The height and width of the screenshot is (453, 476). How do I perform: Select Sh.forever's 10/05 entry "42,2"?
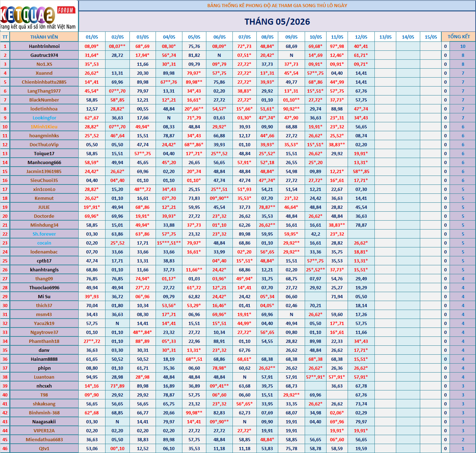tap(315, 234)
